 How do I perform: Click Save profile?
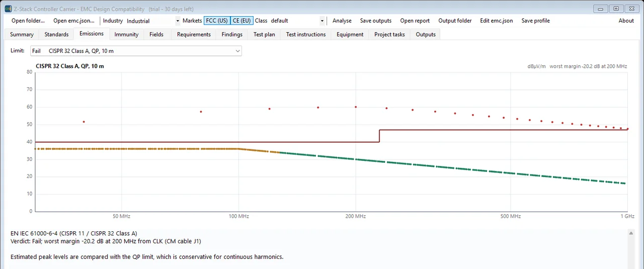tap(536, 21)
